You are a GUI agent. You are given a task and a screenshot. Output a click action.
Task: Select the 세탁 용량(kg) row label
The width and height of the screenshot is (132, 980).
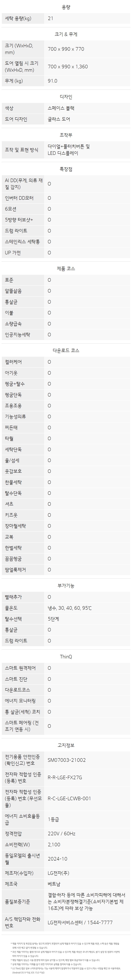click(18, 18)
